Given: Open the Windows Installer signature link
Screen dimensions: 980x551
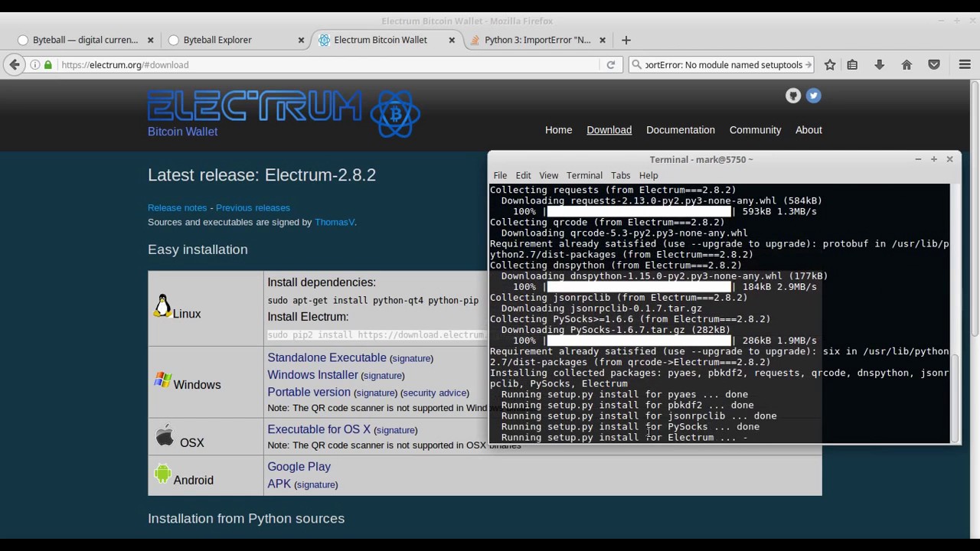Looking at the screenshot, I should click(x=383, y=376).
